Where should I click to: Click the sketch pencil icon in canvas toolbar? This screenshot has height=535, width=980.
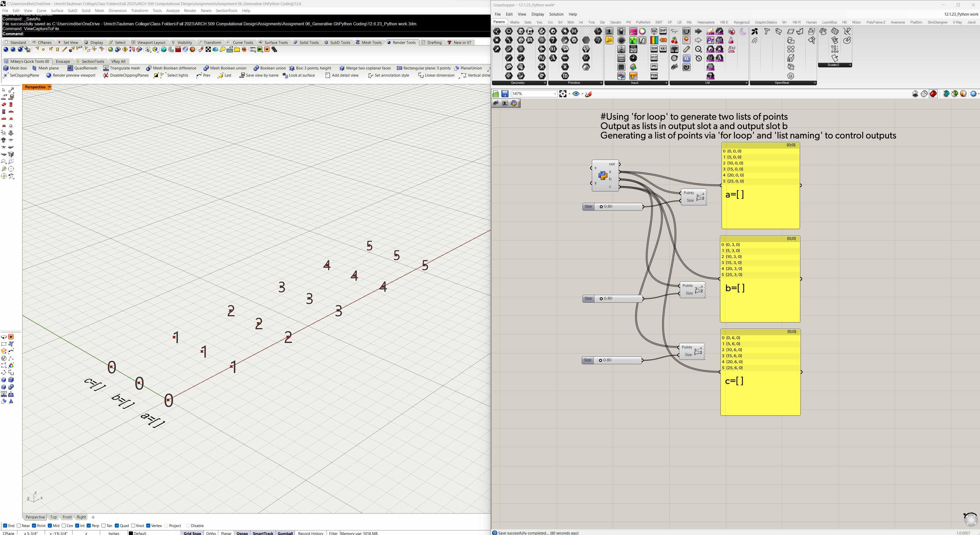coord(589,93)
